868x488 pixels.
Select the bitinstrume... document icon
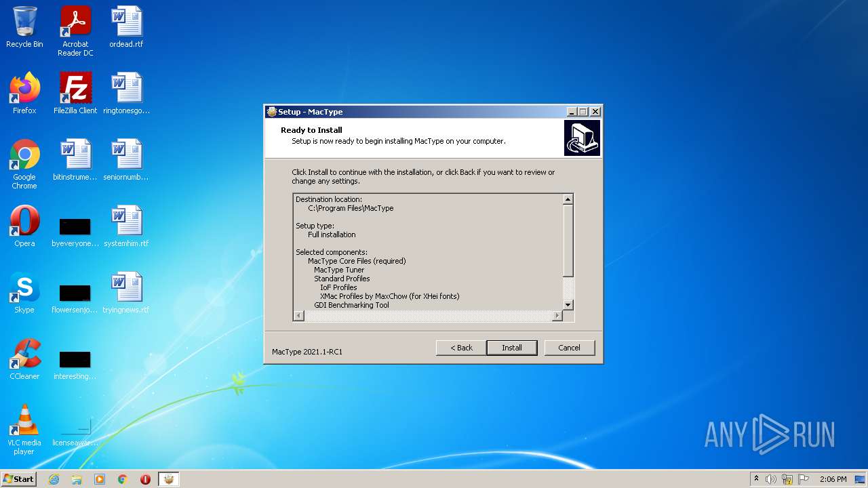pos(75,160)
